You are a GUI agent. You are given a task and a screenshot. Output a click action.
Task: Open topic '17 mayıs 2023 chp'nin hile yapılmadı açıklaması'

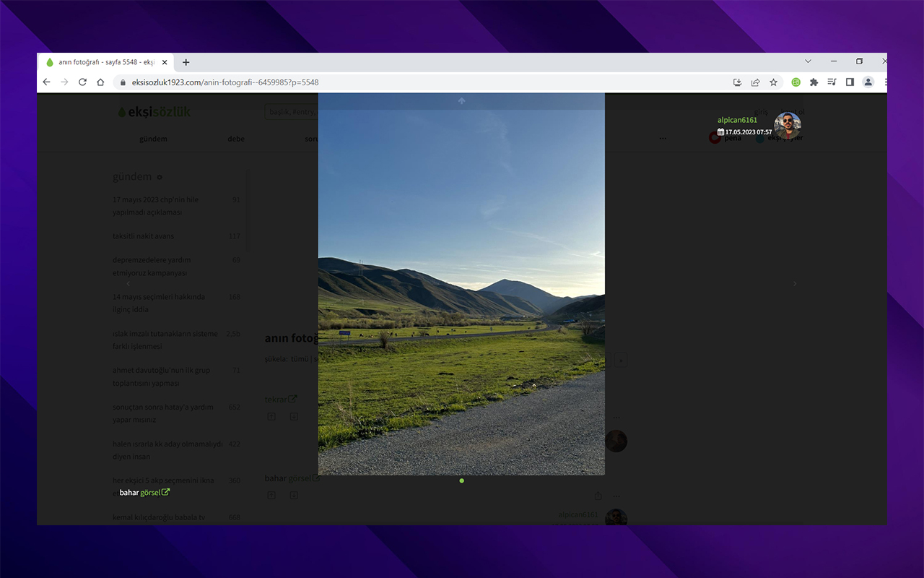point(155,206)
